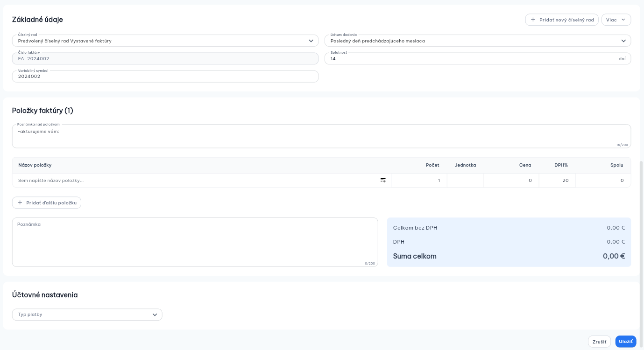Click the Zrušiť button
This screenshot has width=644, height=350.
pos(600,342)
